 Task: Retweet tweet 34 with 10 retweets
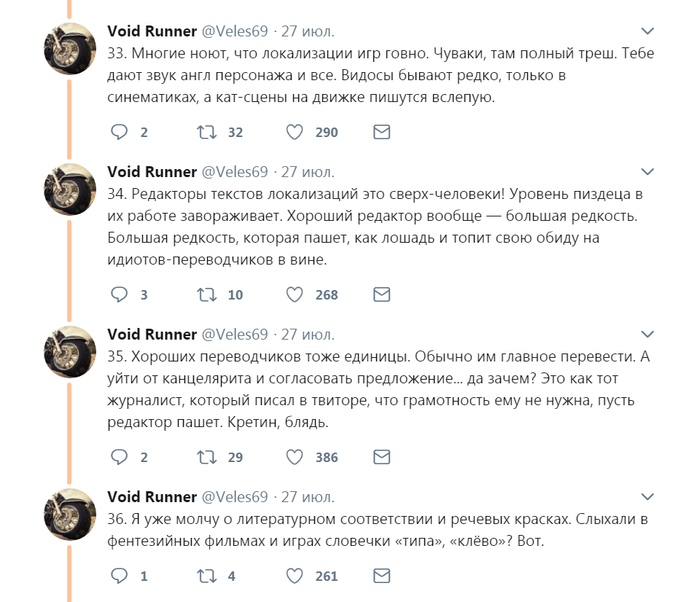pos(207,295)
